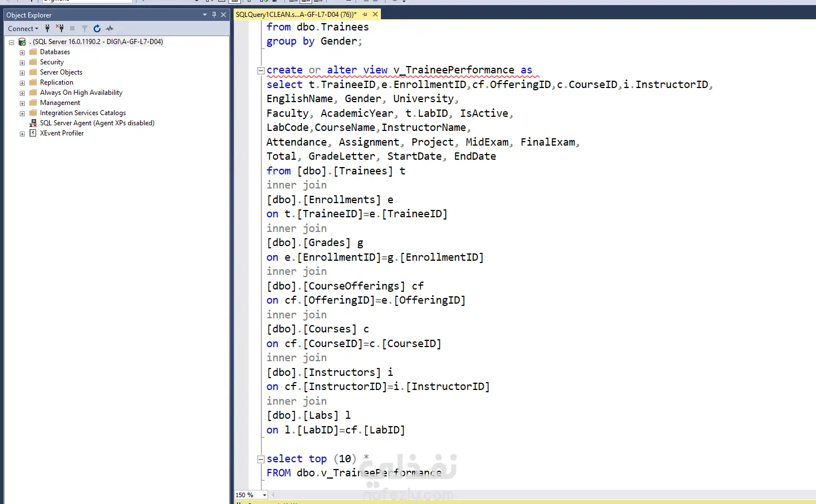Click the Databases folder icon
Screen dimensions: 816x504
click(x=33, y=52)
